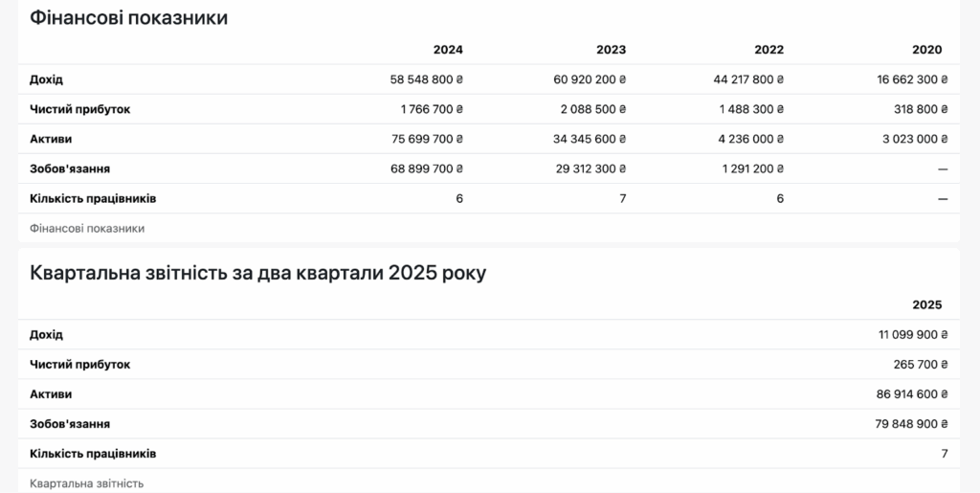Click the 2024 column header
The height and width of the screenshot is (493, 980).
click(x=448, y=50)
